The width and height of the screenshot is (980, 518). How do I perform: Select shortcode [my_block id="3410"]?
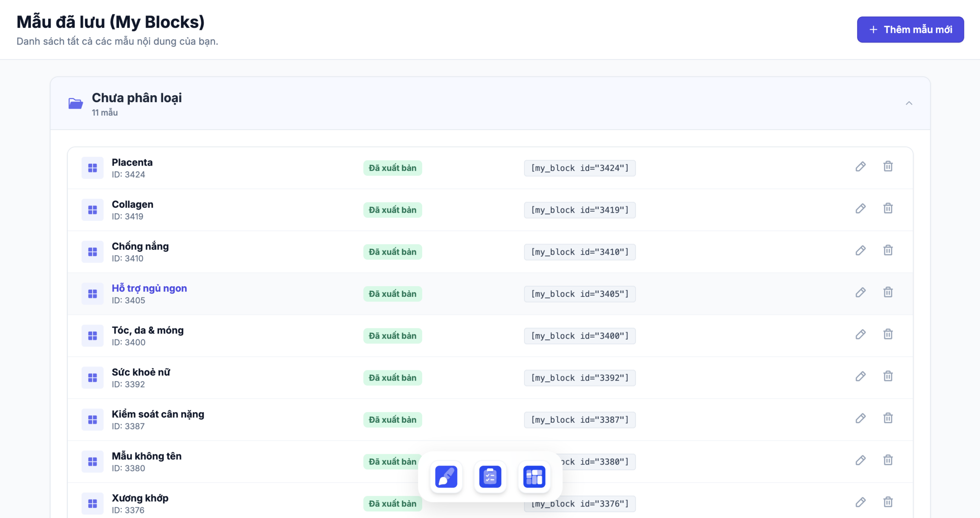[x=580, y=252]
